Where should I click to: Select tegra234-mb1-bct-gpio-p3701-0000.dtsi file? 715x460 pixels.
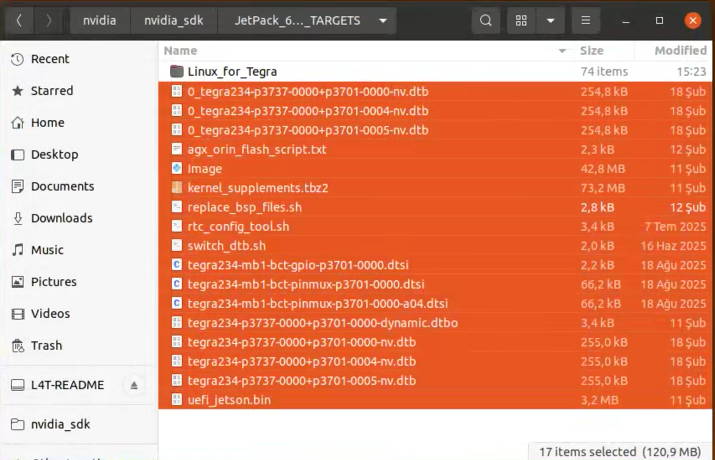tap(435, 265)
